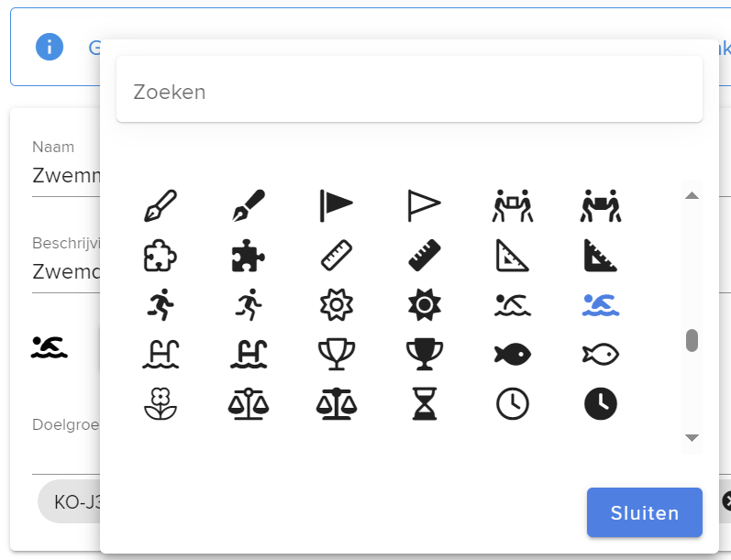Choose the filled flag icon
The height and width of the screenshot is (560, 731).
tap(336, 205)
